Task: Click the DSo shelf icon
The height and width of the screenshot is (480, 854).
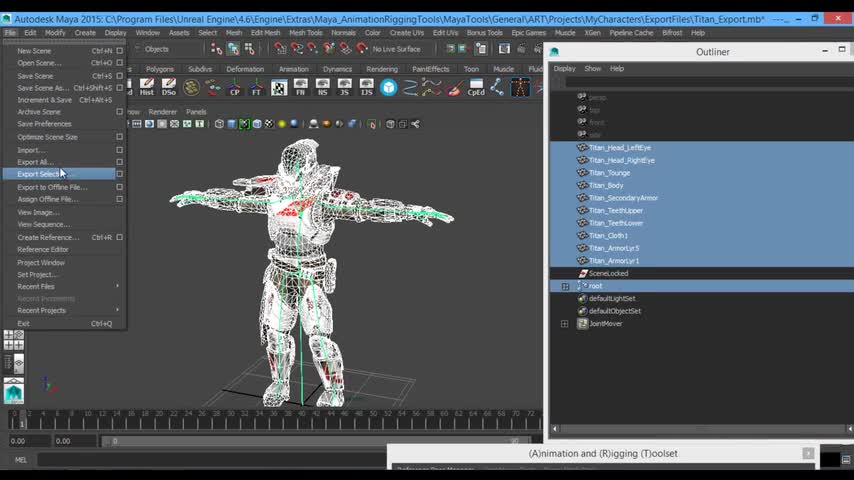Action: [x=169, y=88]
